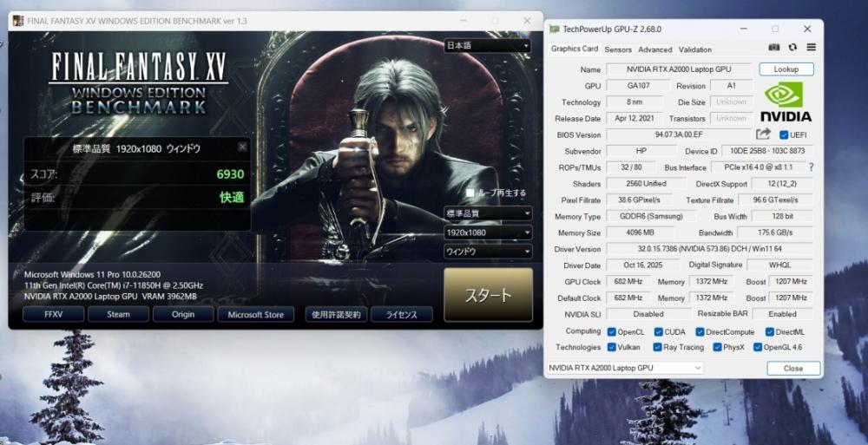
Task: Click the NVIDIA logo image
Action: pos(786,102)
